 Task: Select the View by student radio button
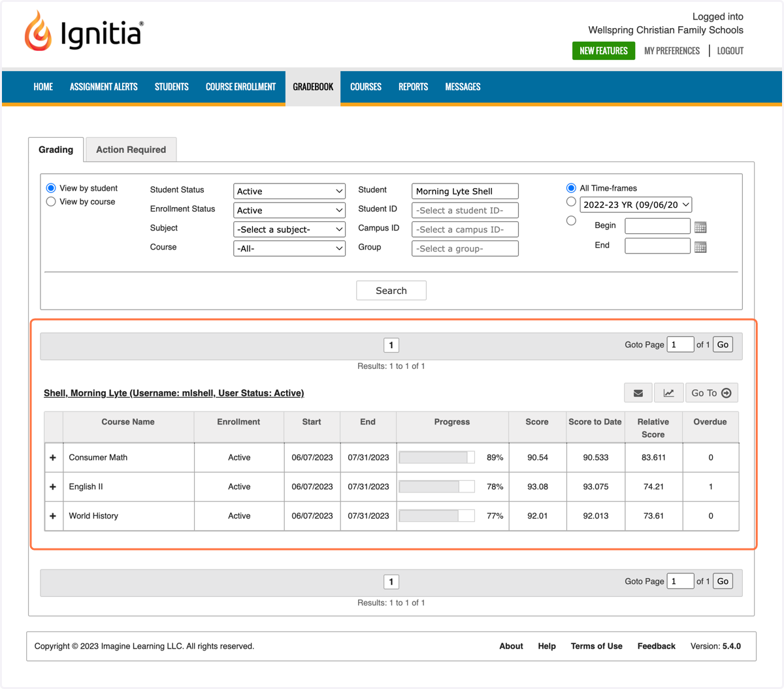51,188
